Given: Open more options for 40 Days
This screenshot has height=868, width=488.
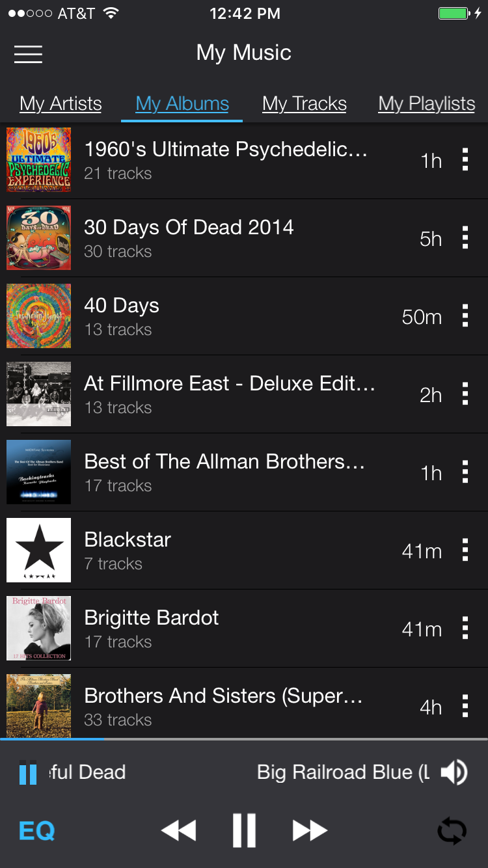Looking at the screenshot, I should [x=465, y=316].
